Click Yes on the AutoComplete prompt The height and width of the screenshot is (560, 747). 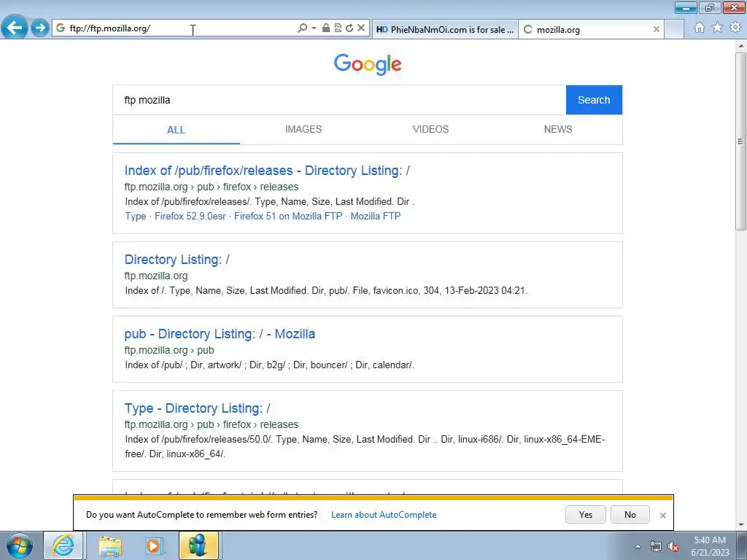pos(586,514)
